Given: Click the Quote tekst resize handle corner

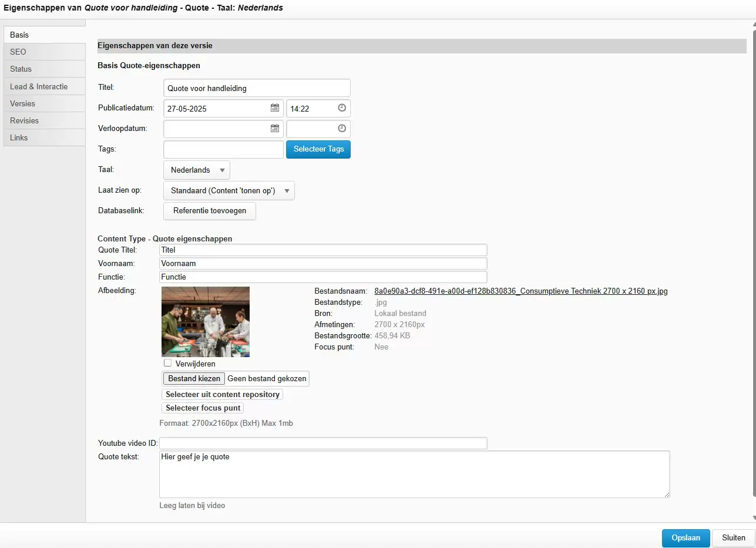Looking at the screenshot, I should 667,495.
